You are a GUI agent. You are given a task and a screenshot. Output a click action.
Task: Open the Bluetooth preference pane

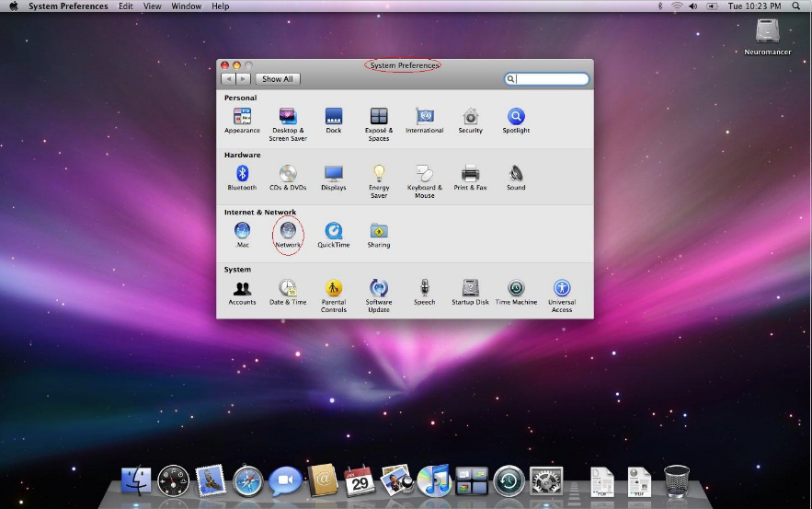(x=242, y=178)
